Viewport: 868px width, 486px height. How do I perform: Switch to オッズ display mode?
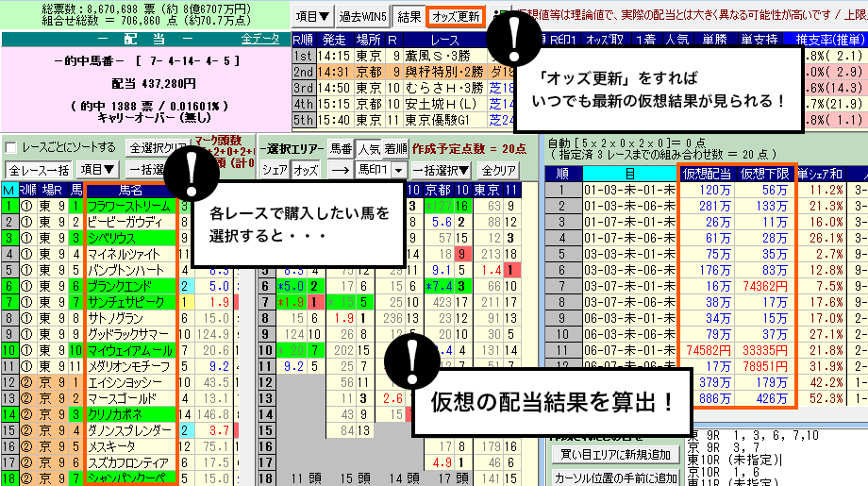[306, 170]
